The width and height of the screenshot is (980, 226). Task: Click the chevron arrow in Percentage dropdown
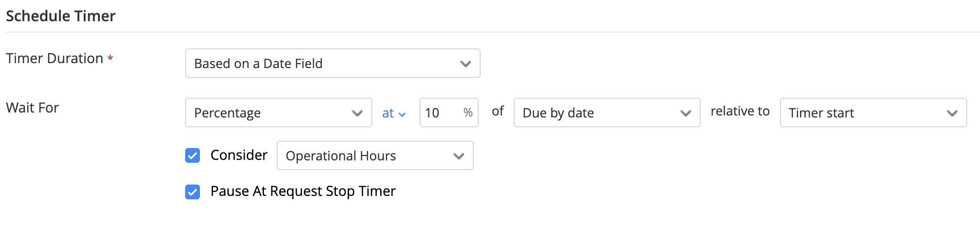(x=357, y=113)
